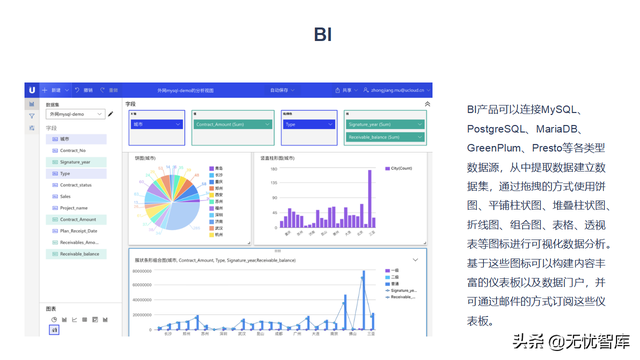
Task: Click the pencil edit icon beside the dataset
Action: [111, 114]
